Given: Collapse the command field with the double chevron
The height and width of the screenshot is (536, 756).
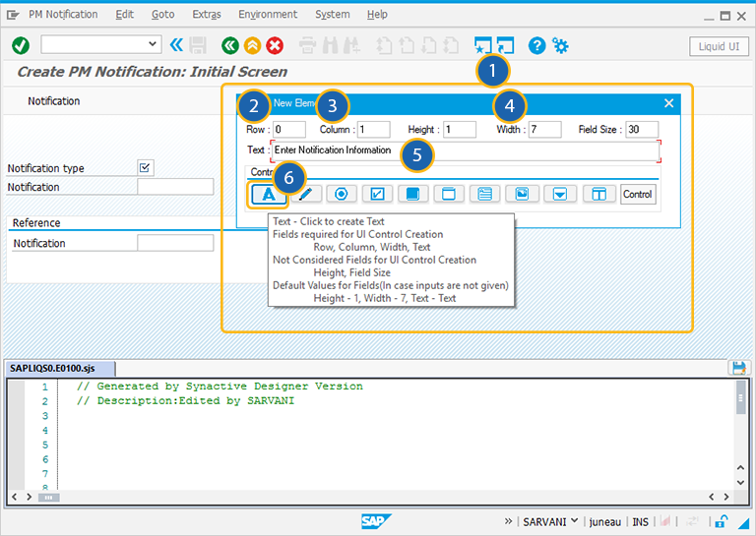Looking at the screenshot, I should [x=176, y=45].
